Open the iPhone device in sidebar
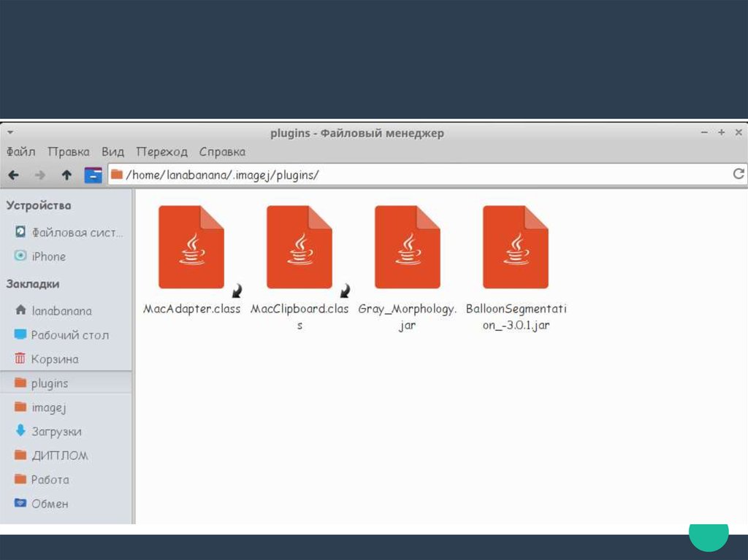 coord(48,257)
